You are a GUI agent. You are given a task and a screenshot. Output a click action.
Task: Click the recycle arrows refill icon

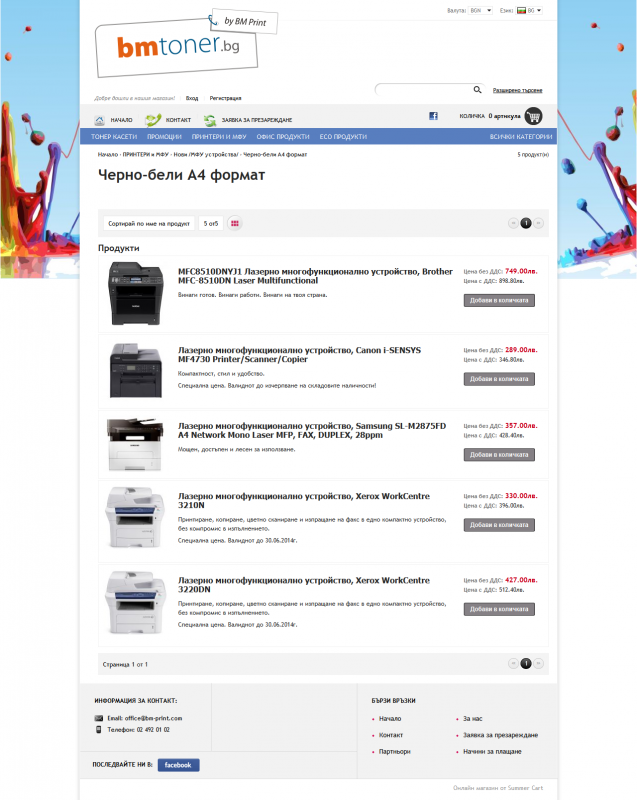click(210, 120)
